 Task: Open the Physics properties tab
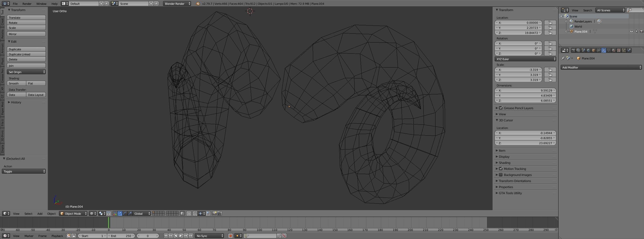point(629,50)
